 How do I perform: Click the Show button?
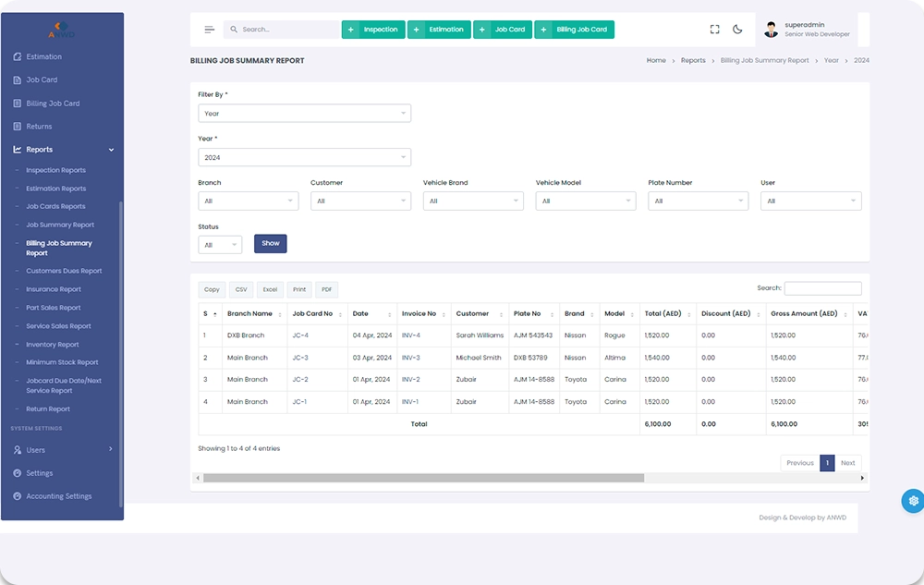click(x=270, y=244)
